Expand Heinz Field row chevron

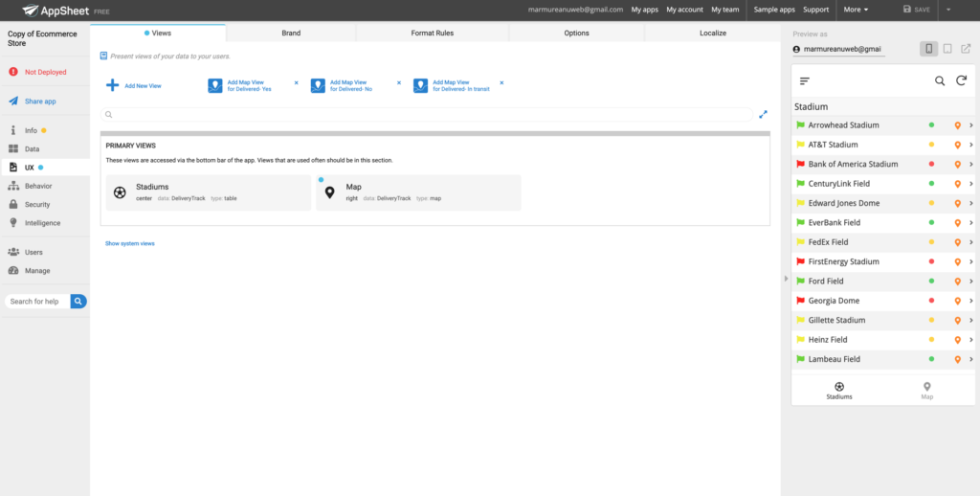tap(970, 340)
